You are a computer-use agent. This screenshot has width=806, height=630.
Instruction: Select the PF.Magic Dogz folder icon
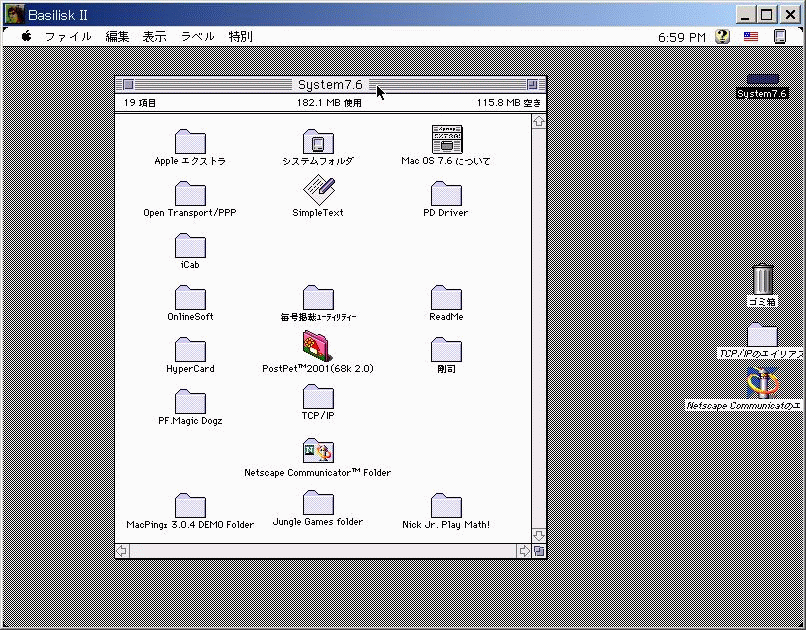click(190, 401)
